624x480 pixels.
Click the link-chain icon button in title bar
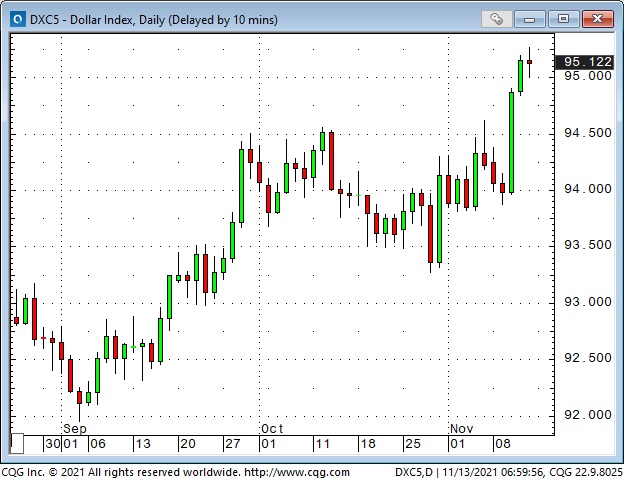496,19
